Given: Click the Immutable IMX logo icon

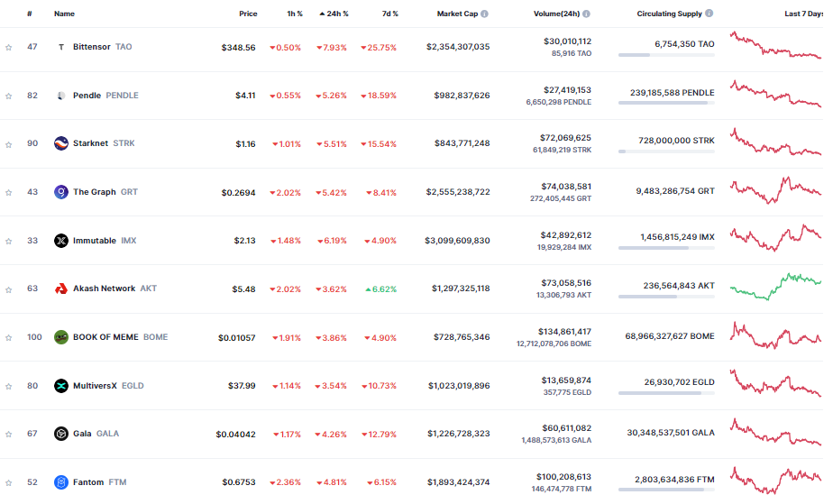Looking at the screenshot, I should 61,241.
